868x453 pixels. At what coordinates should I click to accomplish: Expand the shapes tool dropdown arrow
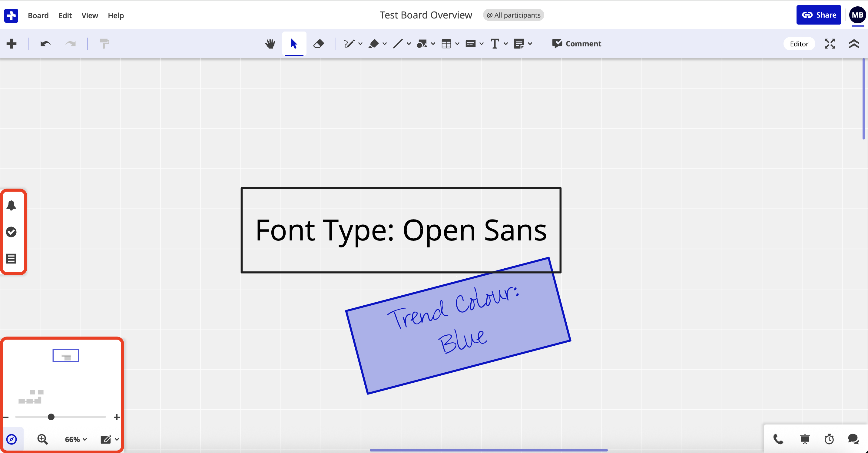pyautogui.click(x=433, y=44)
